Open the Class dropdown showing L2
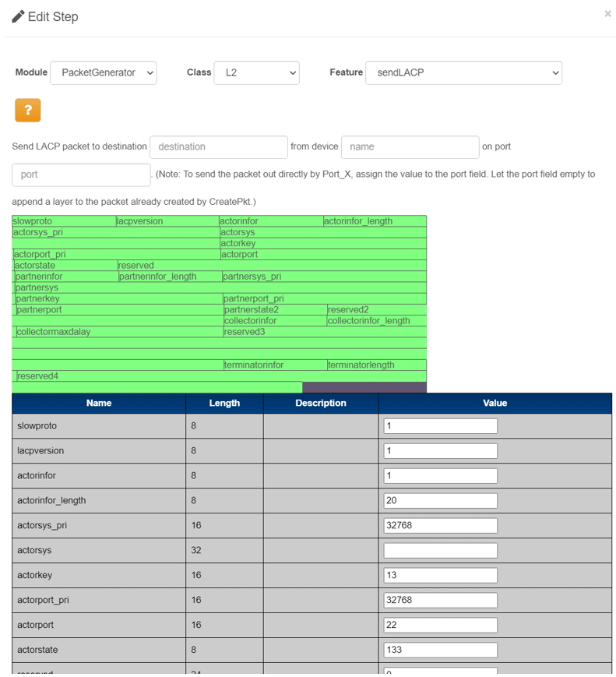 point(256,72)
